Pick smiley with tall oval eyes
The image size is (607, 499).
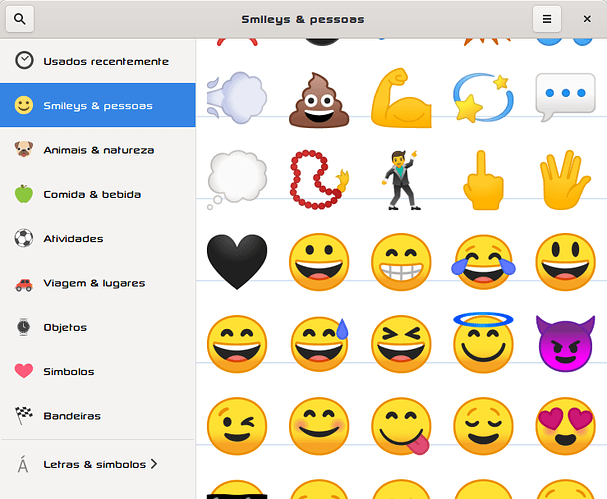pyautogui.click(x=565, y=262)
